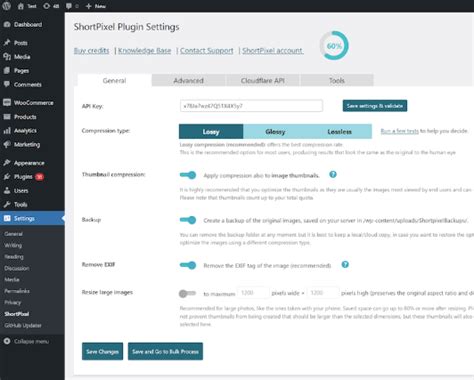This screenshot has width=474, height=380.
Task: Click Save and Go to Bulk Process
Action: click(x=165, y=351)
